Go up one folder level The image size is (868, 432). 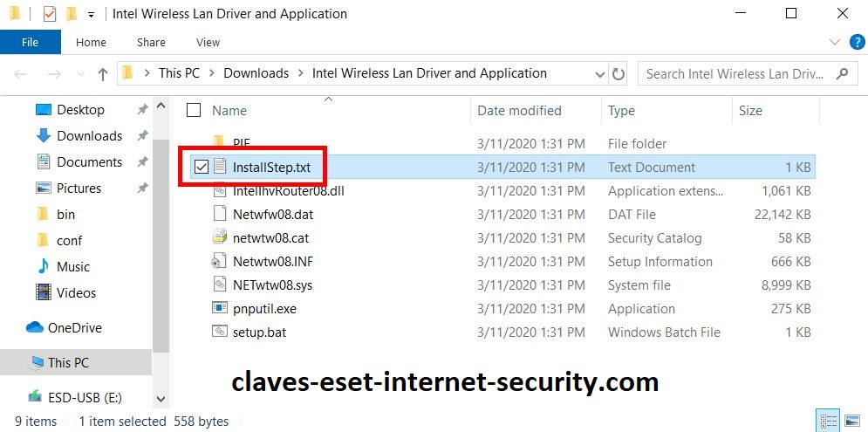(103, 74)
